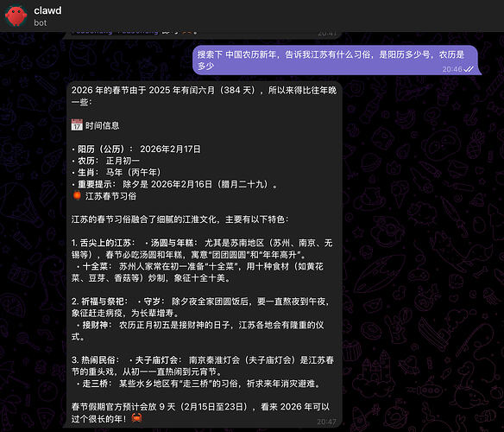Image resolution: width=504 pixels, height=432 pixels.
Task: Click the line 阳历（公历）：2026年2月17日
Action: 136,149
